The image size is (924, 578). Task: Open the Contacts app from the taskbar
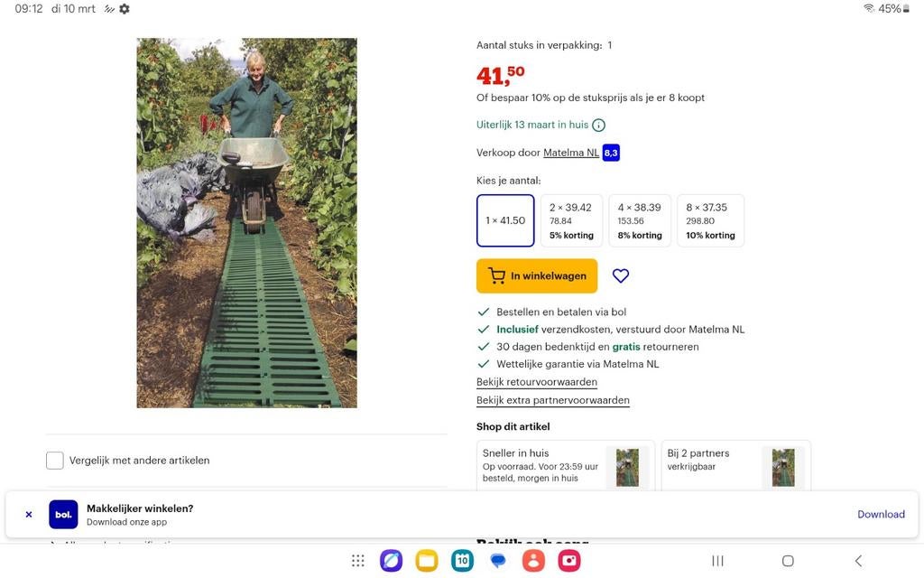[533, 560]
